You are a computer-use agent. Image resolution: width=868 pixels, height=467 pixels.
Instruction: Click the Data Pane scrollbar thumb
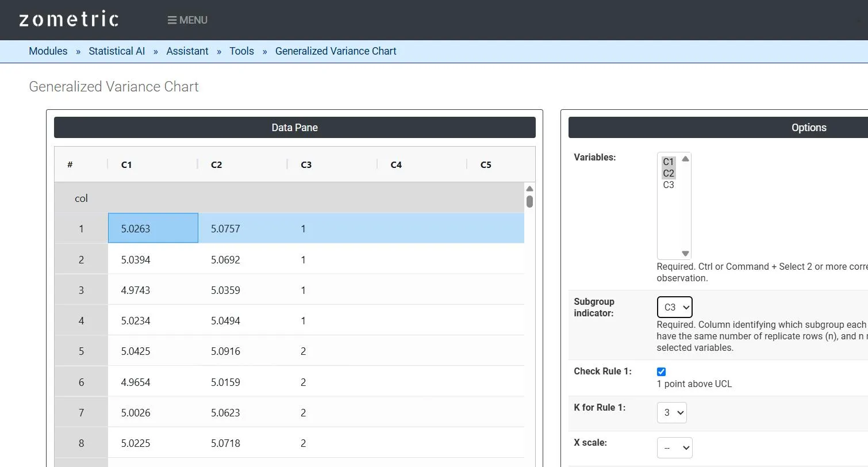pos(529,201)
